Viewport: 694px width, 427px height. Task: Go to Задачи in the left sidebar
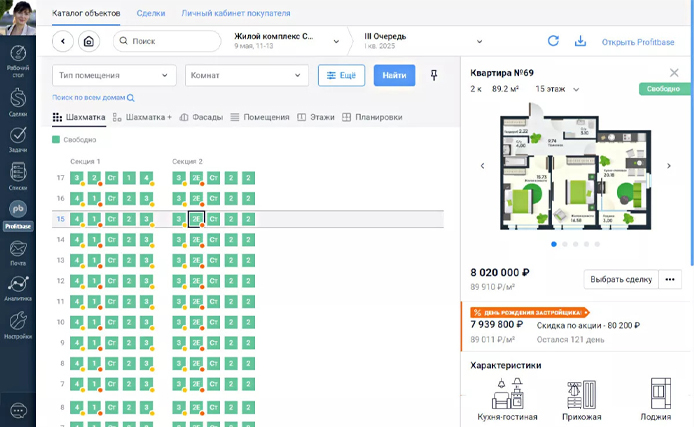point(18,137)
